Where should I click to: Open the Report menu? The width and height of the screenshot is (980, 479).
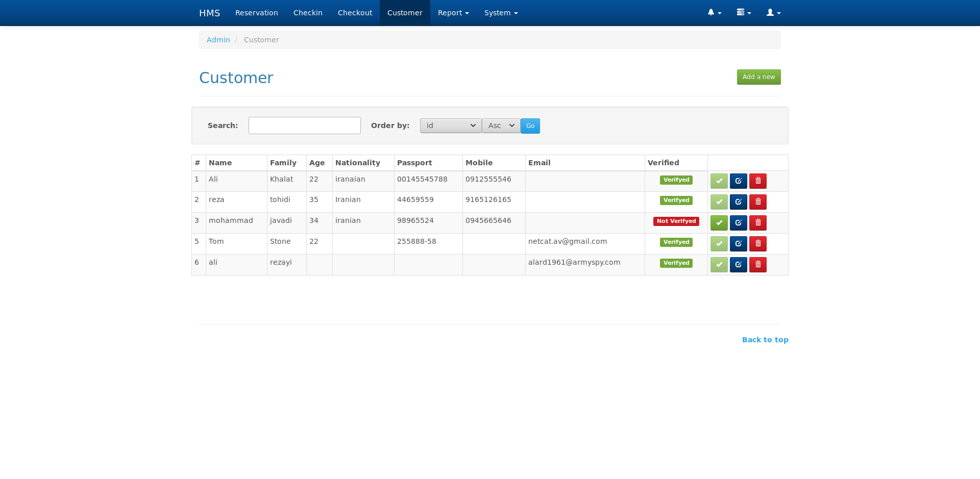(453, 12)
